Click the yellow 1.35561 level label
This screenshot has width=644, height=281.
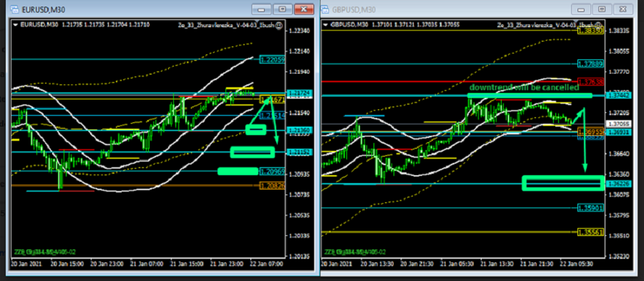click(x=590, y=232)
